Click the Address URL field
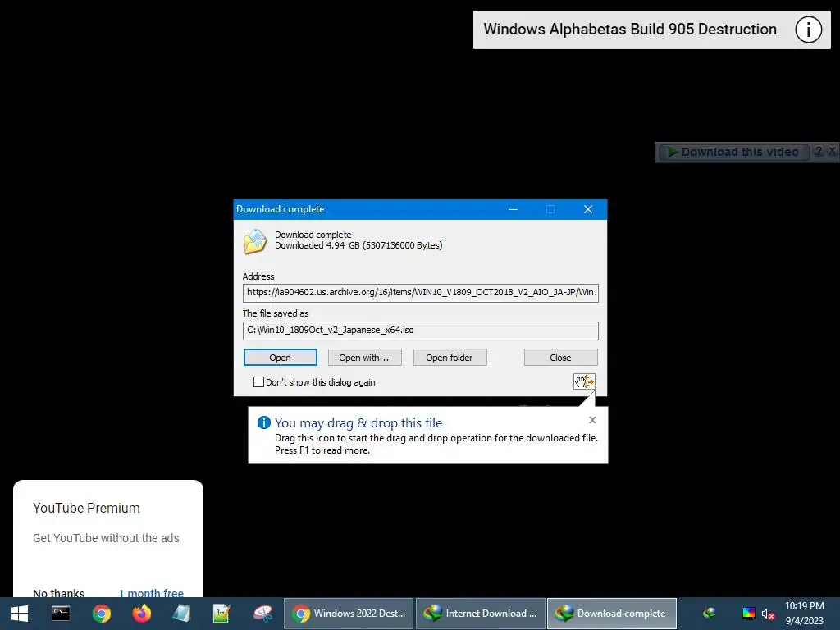 pos(421,293)
